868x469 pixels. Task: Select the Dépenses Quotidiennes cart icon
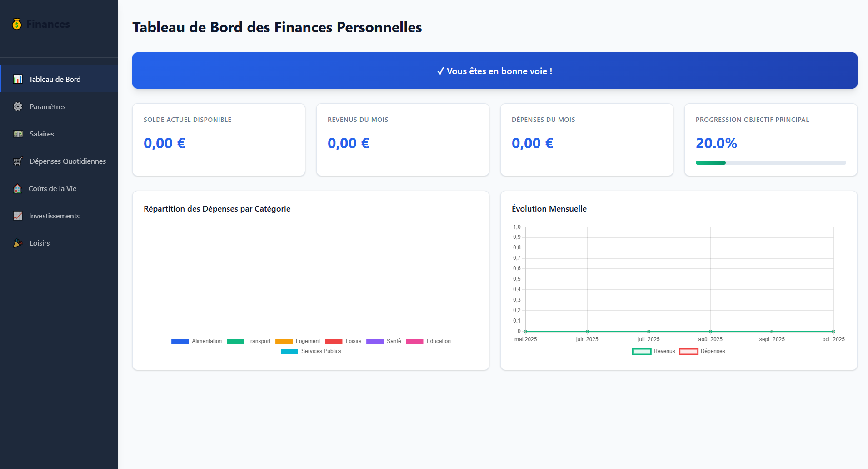coord(17,161)
